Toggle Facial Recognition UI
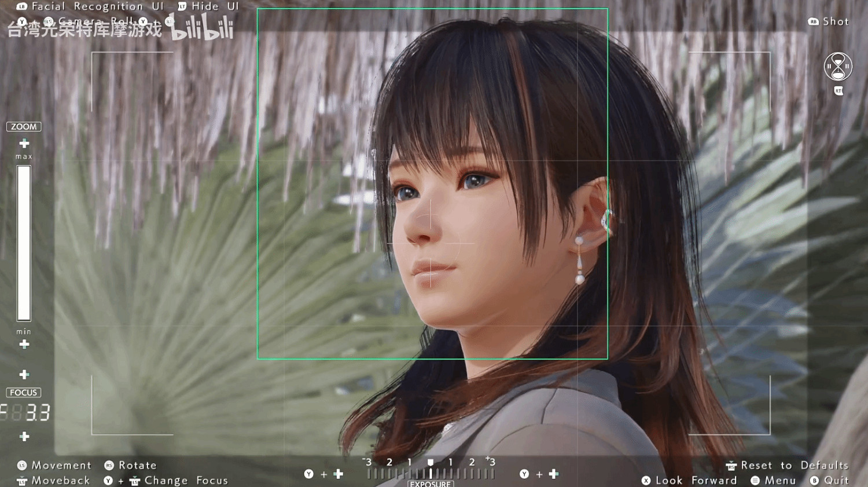 (x=91, y=6)
